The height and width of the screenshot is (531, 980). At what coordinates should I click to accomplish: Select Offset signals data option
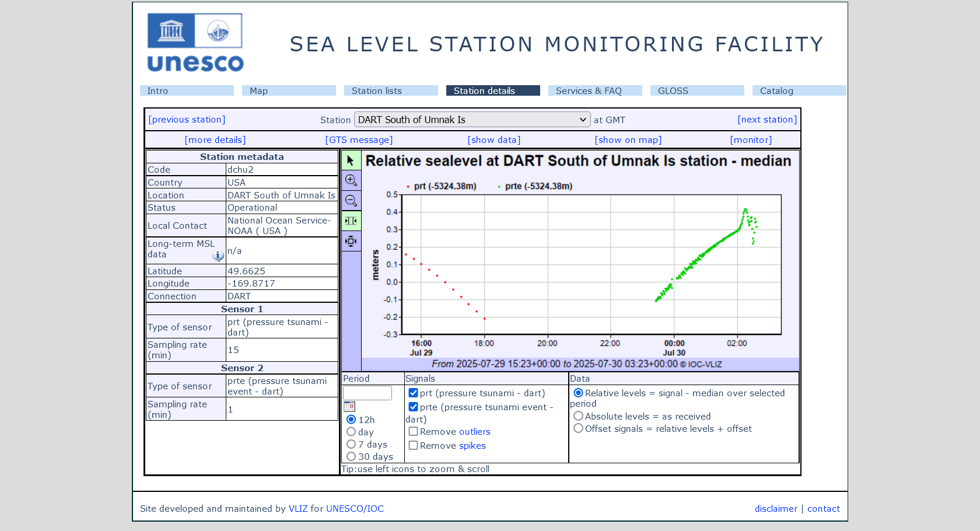pos(578,428)
